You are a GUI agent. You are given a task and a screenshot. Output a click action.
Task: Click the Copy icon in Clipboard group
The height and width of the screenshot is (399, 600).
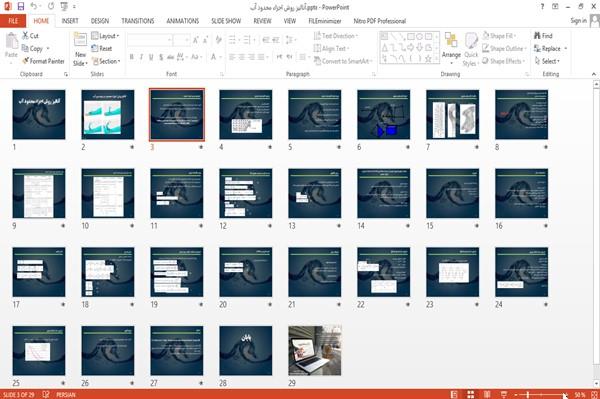(25, 48)
